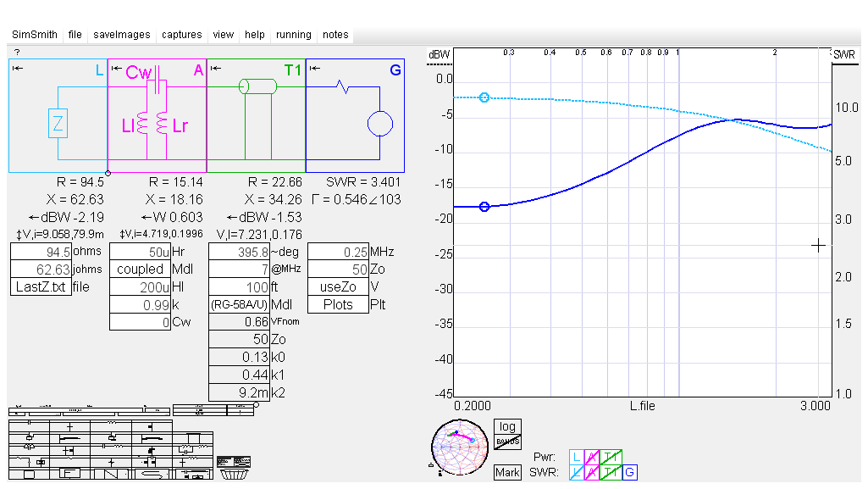Click the small image icon above the trash basket
This screenshot has width=868, height=489.
(x=234, y=462)
